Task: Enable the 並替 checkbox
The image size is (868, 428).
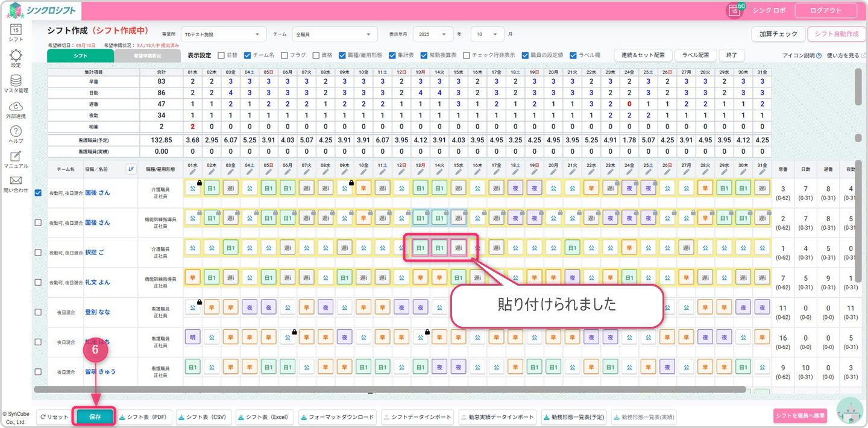Action: [x=221, y=55]
